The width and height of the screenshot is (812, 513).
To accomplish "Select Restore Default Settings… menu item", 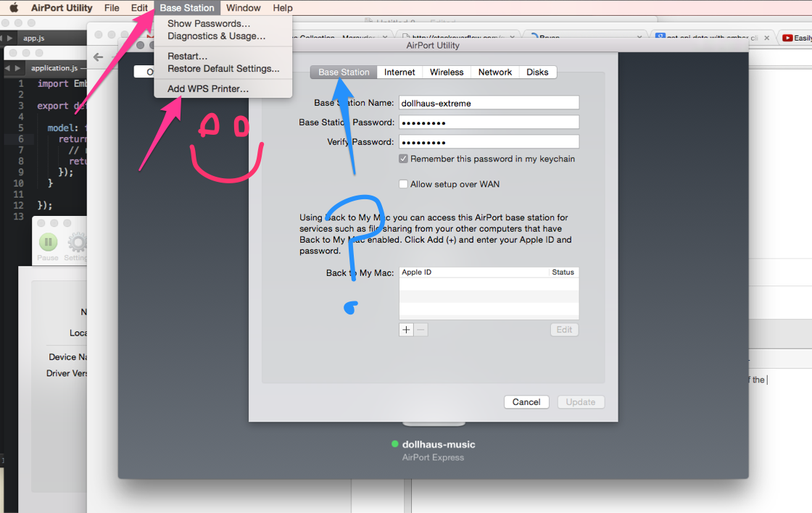I will click(223, 68).
